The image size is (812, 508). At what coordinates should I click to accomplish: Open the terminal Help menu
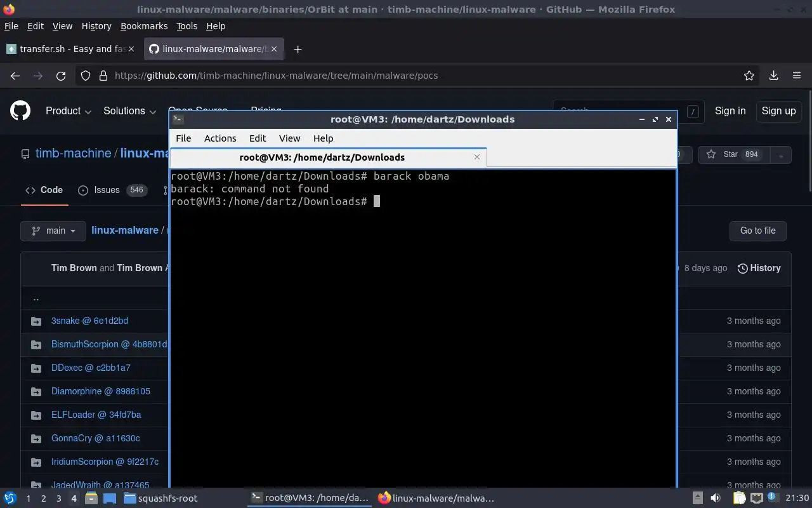(323, 138)
